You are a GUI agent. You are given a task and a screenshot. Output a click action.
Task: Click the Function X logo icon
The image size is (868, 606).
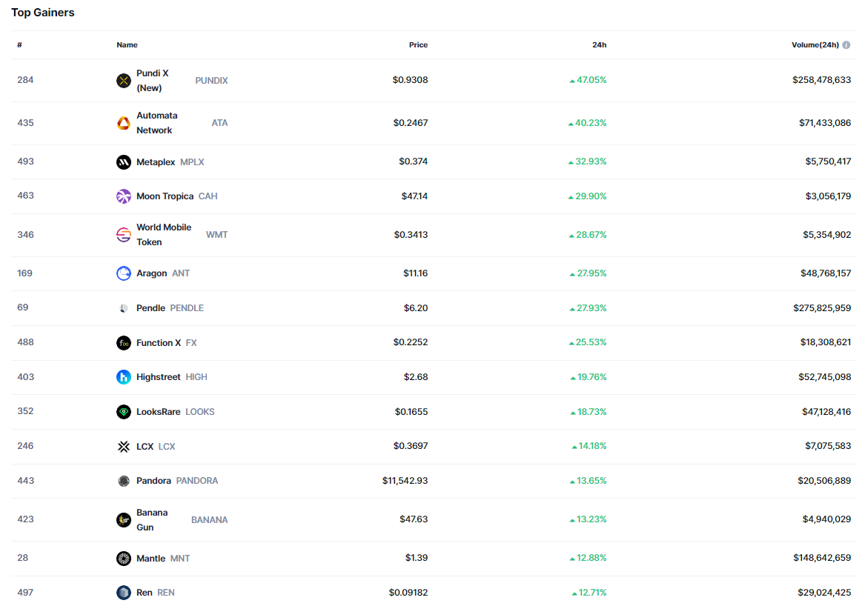124,343
